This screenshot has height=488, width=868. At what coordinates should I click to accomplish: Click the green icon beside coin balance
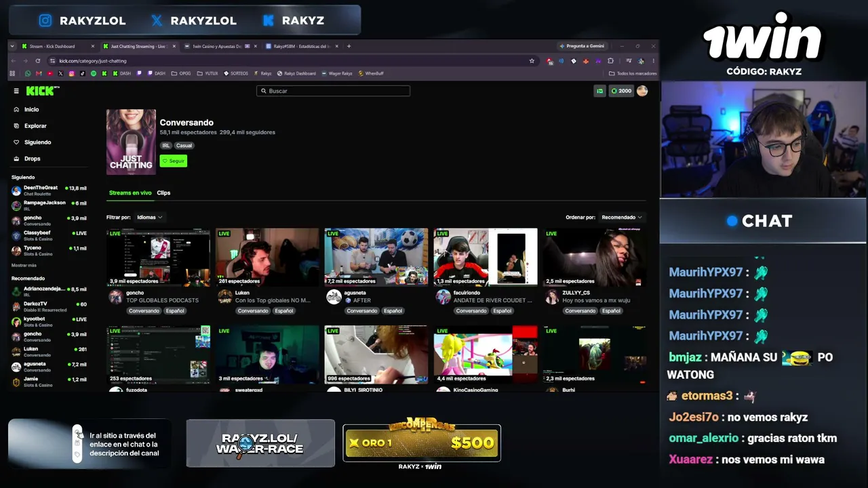pyautogui.click(x=599, y=91)
